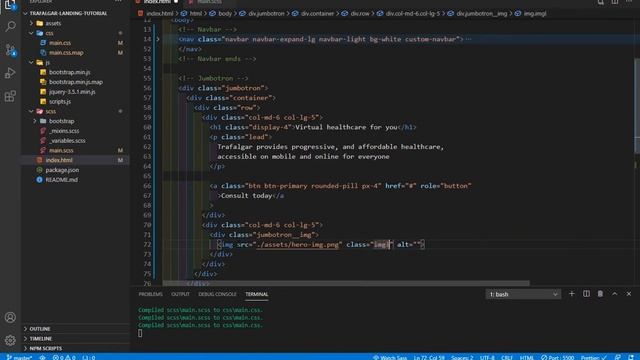Screen dimensions: 640x360
Task: Click the terminal prompt input area
Action: coord(140,333)
